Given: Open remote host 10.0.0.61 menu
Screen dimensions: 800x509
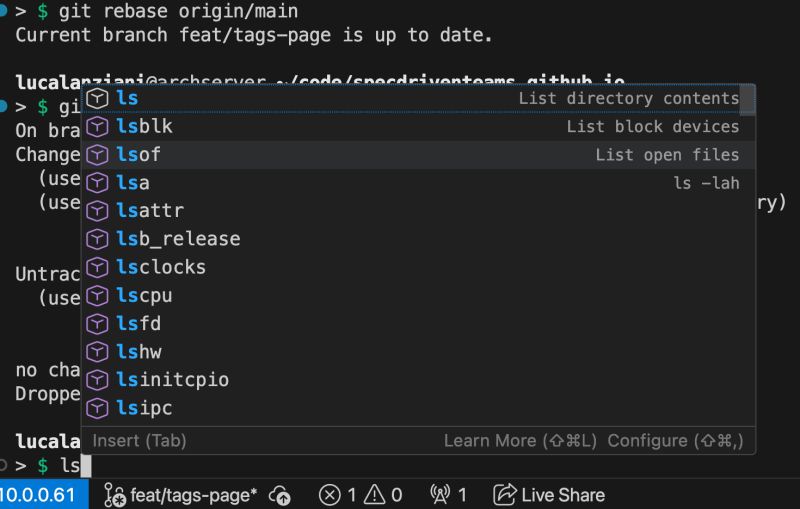Looking at the screenshot, I should [39, 495].
